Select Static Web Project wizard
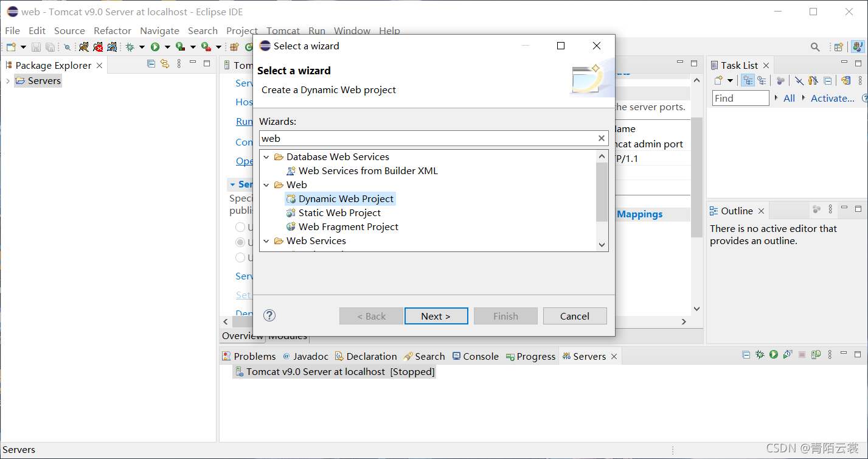 tap(333, 212)
